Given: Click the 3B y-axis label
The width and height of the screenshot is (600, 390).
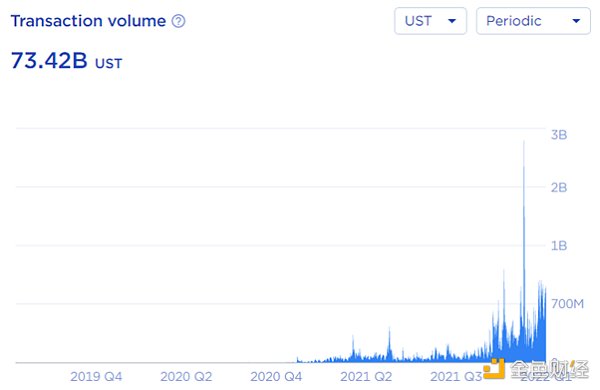Looking at the screenshot, I should click(x=559, y=135).
